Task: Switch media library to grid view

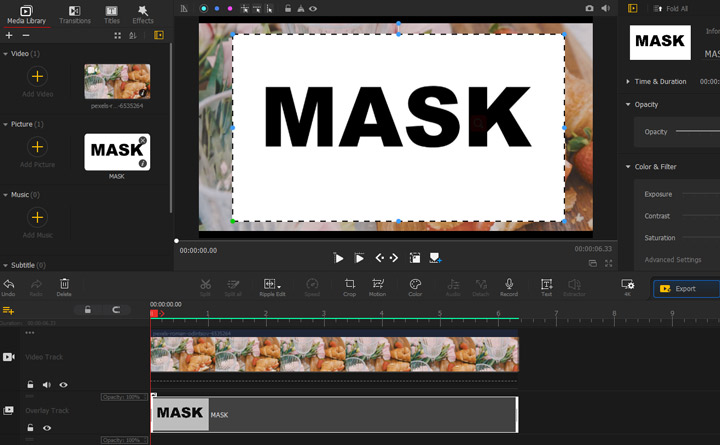Action: tap(118, 35)
